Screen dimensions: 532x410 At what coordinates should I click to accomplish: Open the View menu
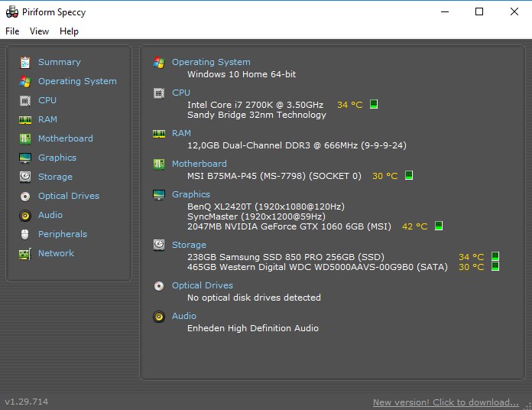click(x=39, y=31)
